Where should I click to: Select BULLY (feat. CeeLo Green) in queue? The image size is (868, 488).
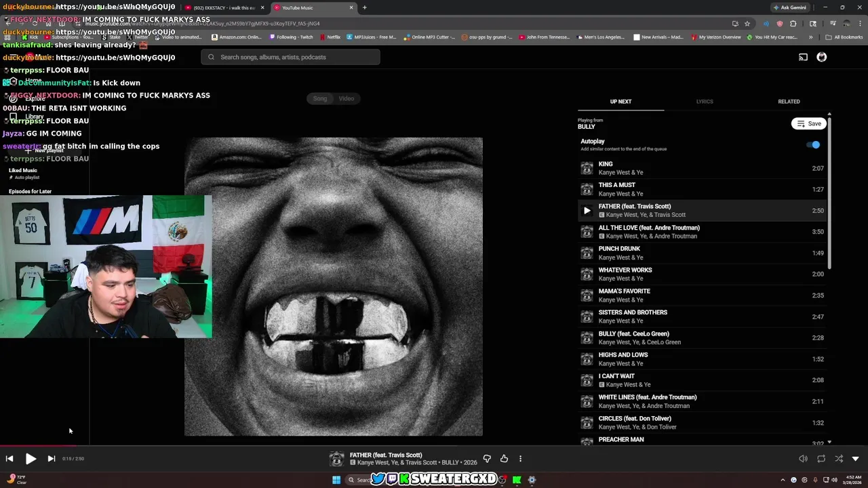[x=703, y=338]
